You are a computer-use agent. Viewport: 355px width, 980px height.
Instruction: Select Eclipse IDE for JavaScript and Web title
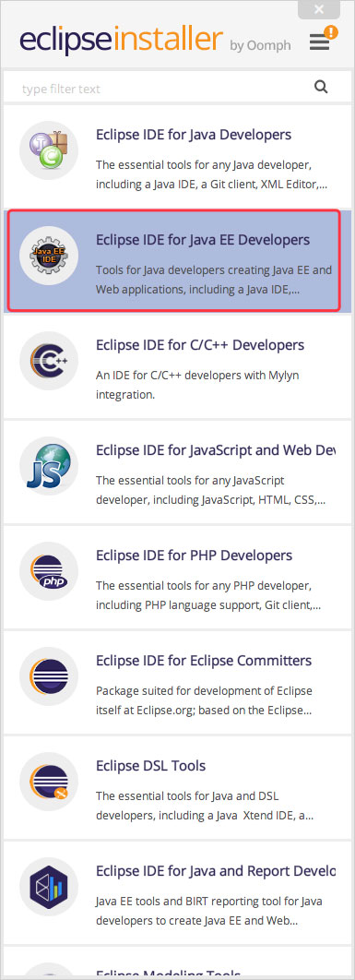[x=216, y=450]
